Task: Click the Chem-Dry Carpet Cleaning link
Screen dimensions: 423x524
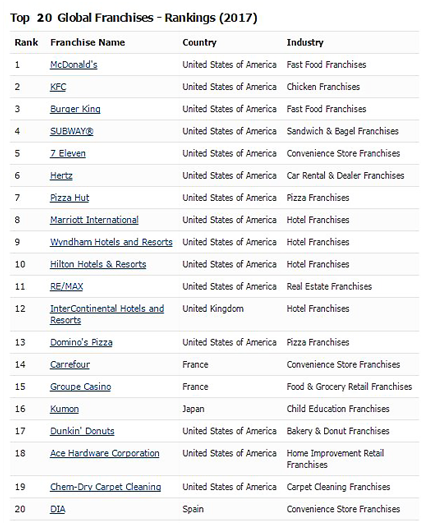Action: tap(106, 487)
